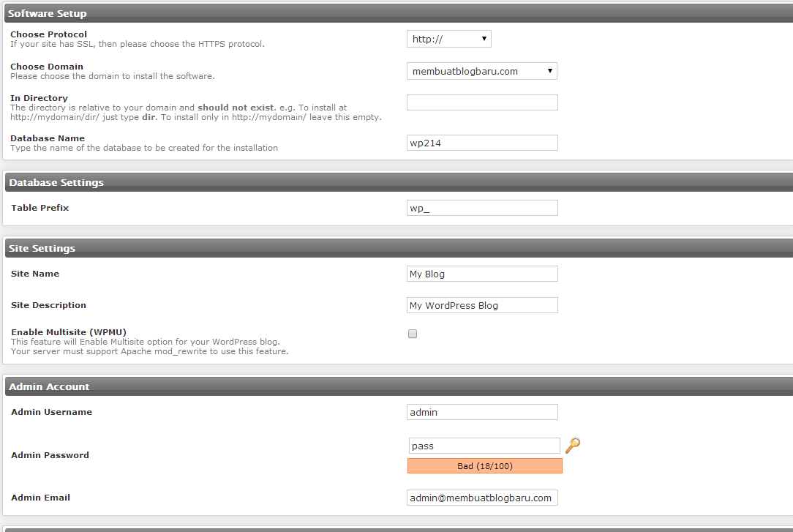Click the Site Name field containing My Blog
The width and height of the screenshot is (793, 532).
[482, 274]
